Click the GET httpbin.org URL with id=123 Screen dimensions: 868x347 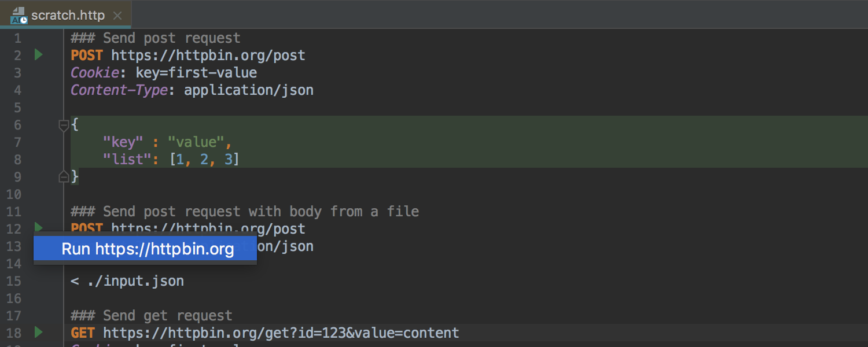click(x=281, y=333)
